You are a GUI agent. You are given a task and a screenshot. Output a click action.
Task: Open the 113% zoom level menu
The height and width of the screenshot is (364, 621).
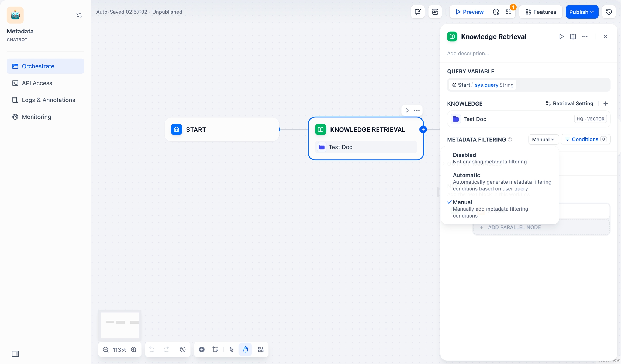click(119, 349)
